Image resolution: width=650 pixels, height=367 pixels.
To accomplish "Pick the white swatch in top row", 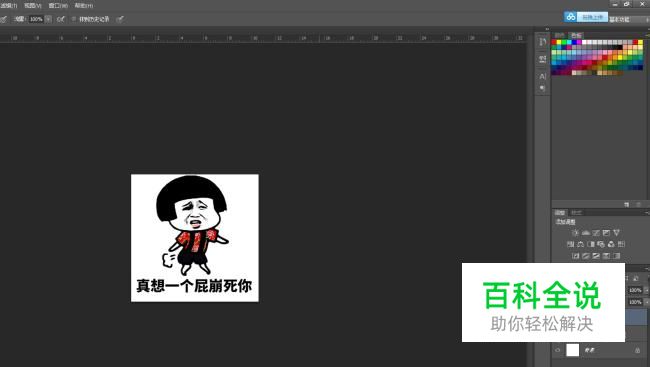I will point(585,42).
